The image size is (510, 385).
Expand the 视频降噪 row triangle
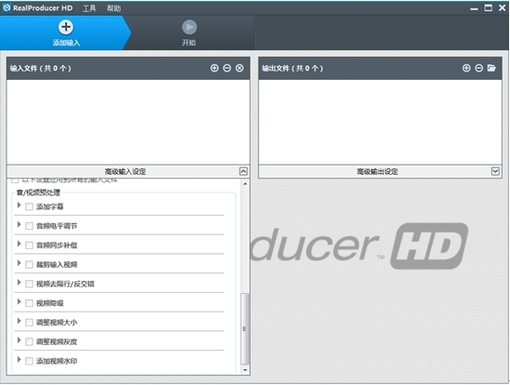pos(19,302)
